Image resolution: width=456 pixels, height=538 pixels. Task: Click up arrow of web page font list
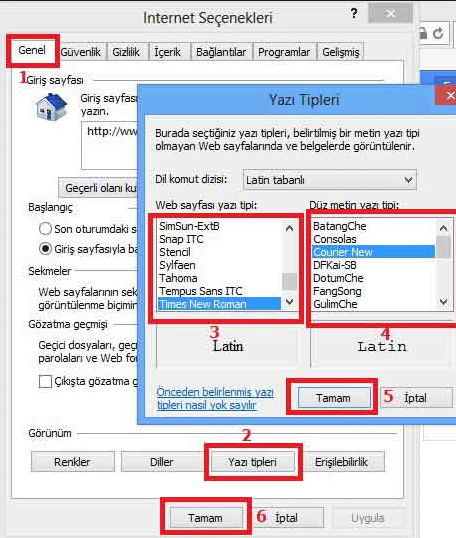290,228
